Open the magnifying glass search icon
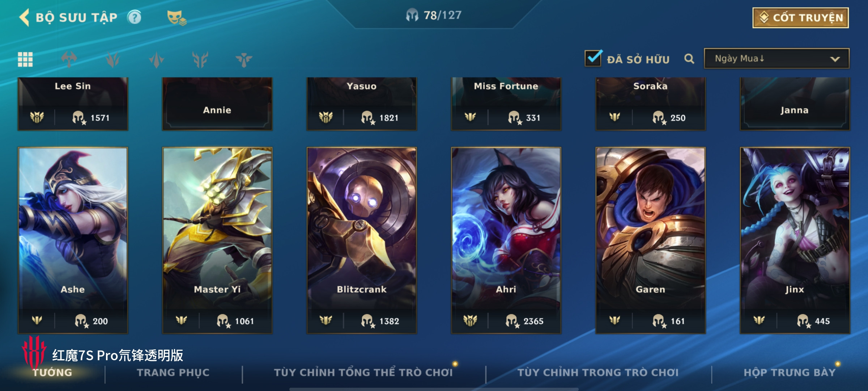Viewport: 868px width, 391px height. [x=689, y=59]
